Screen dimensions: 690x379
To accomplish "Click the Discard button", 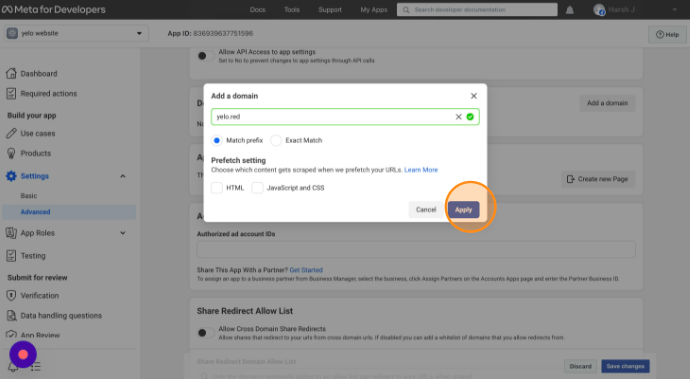I will click(x=580, y=366).
